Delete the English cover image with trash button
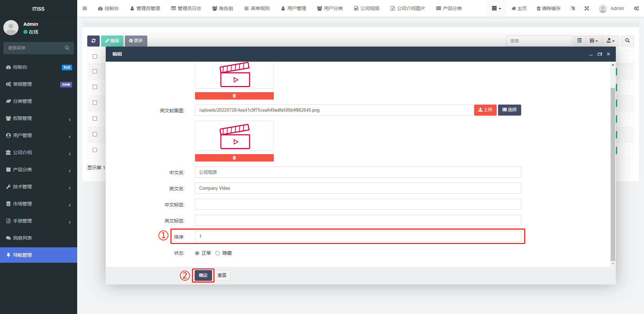Screen dimensions: 644x314 (234, 158)
